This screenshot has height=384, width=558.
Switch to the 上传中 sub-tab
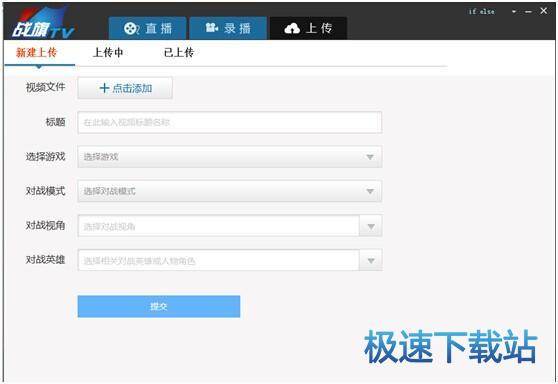[x=108, y=53]
